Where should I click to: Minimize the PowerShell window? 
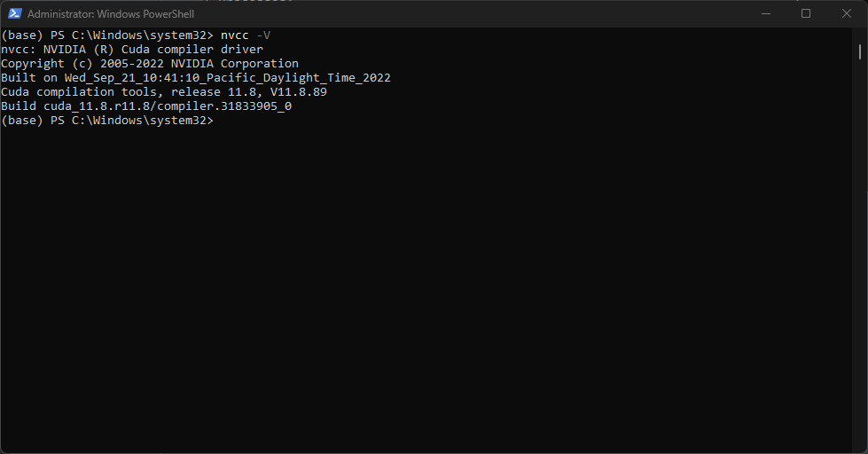(765, 14)
